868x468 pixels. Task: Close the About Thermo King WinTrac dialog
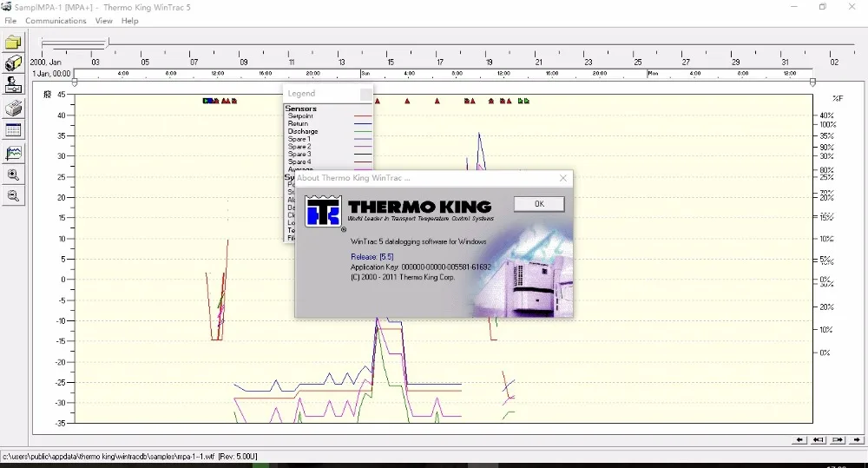563,178
